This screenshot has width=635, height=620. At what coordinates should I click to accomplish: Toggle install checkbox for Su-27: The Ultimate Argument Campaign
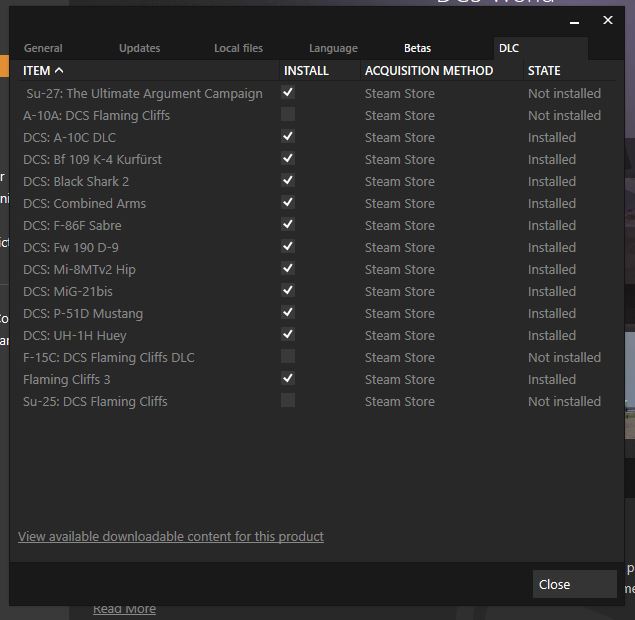tap(288, 93)
